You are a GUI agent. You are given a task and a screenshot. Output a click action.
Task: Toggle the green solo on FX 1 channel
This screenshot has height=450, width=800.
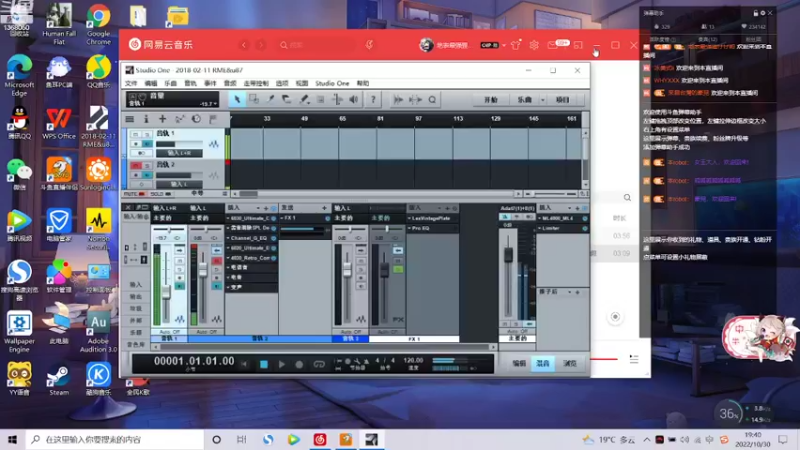pyautogui.click(x=398, y=269)
